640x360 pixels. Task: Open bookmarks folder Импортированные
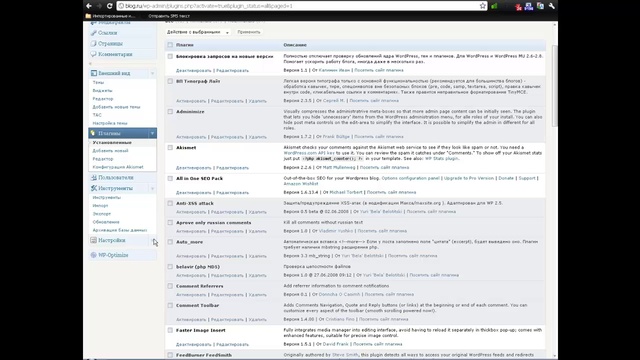point(110,16)
